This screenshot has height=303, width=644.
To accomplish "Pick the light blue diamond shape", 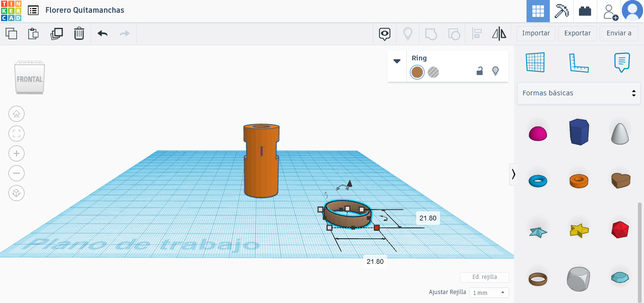I will coord(620,278).
